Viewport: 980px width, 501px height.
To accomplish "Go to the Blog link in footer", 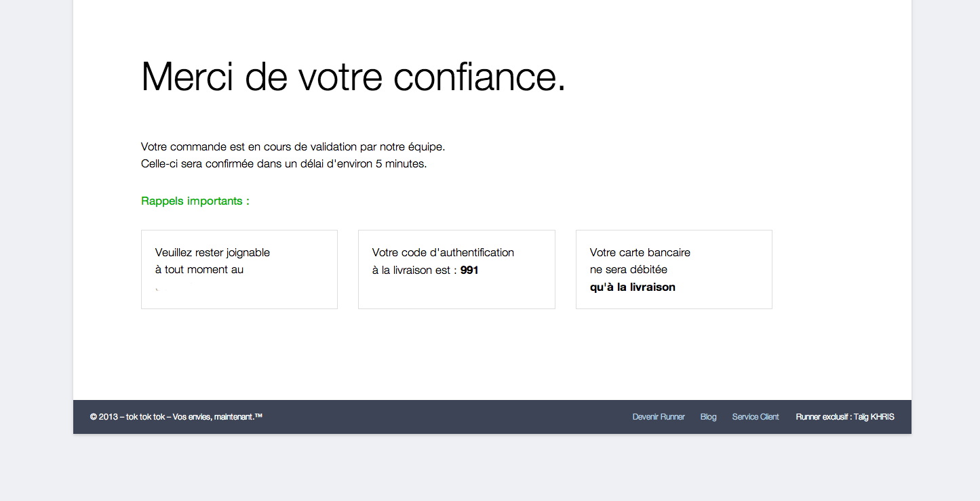I will tap(708, 417).
